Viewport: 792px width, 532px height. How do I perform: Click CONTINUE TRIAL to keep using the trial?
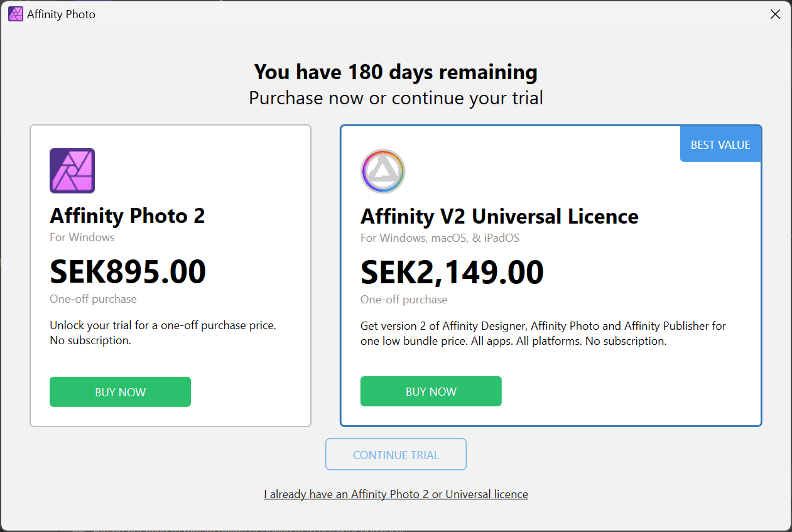tap(396, 454)
